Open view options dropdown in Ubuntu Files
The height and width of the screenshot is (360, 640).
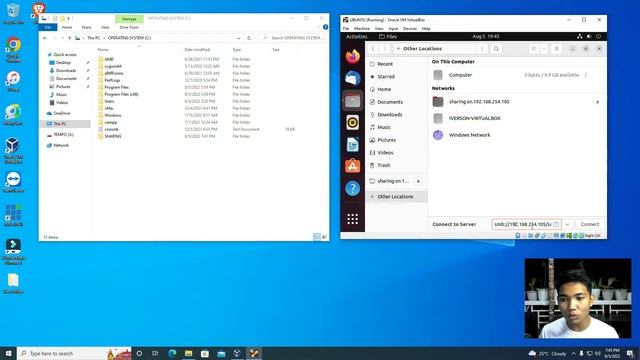click(x=544, y=49)
